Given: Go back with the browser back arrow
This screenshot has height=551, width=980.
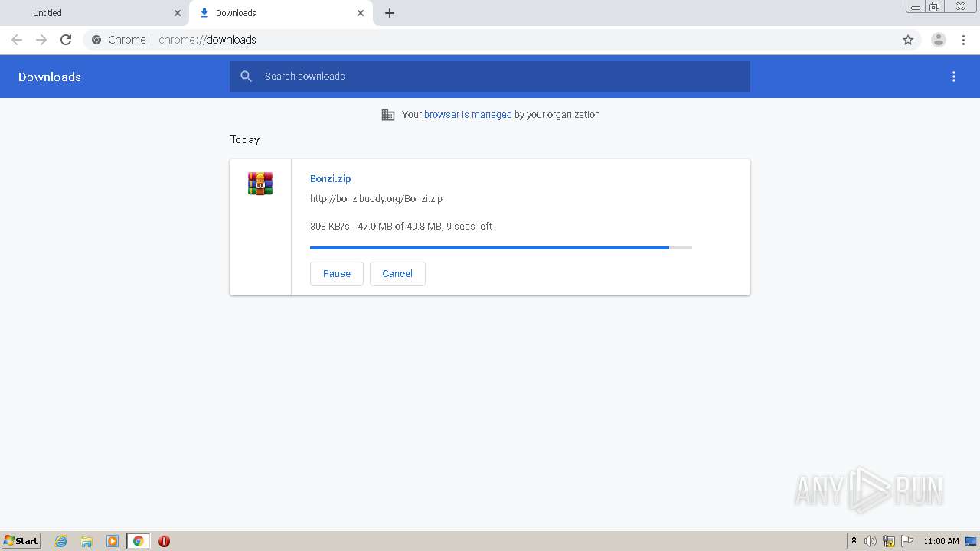Looking at the screenshot, I should (x=17, y=40).
